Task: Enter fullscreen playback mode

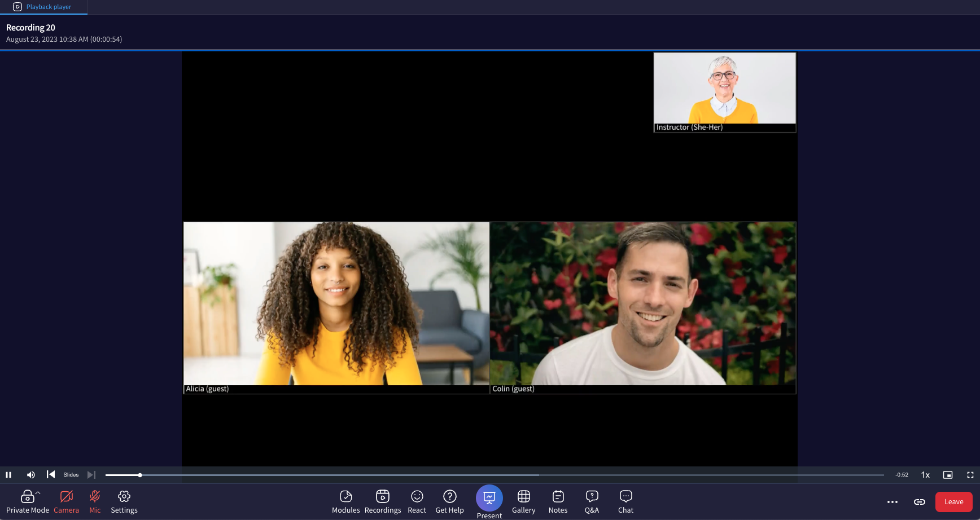Action: click(970, 475)
